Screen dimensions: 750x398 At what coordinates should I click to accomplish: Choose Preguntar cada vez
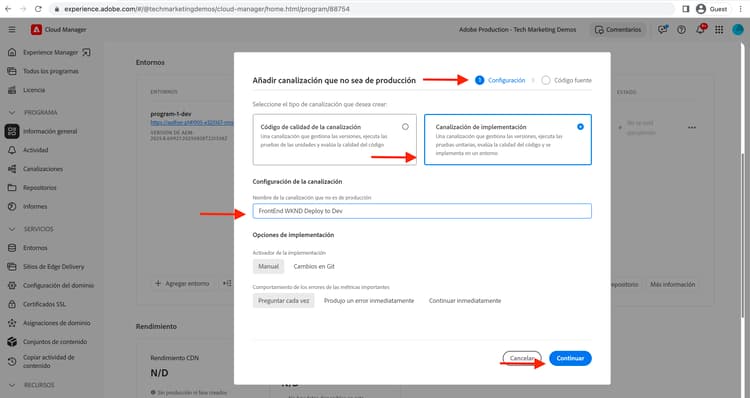[x=284, y=301]
